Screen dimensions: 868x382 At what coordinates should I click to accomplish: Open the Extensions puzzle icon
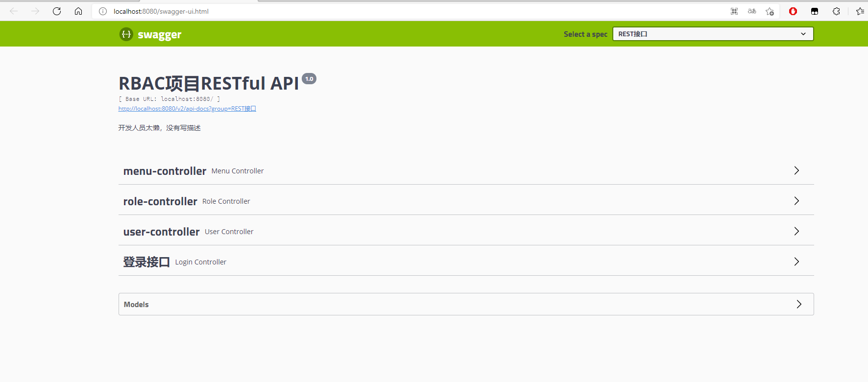point(836,11)
